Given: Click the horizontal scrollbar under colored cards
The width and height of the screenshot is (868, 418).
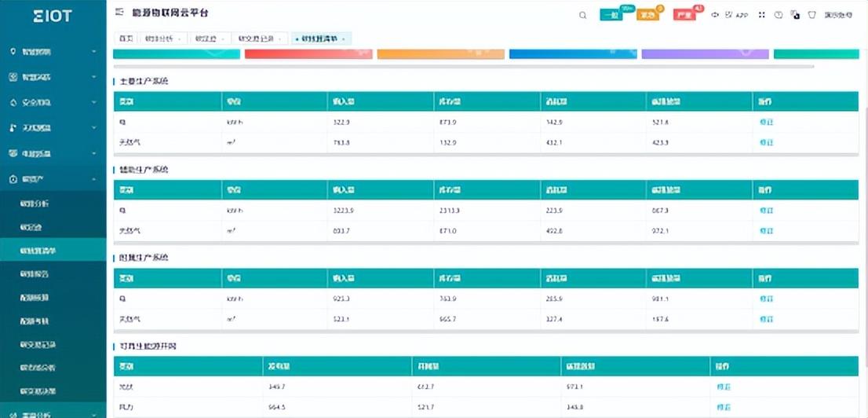Looking at the screenshot, I should tap(463, 66).
